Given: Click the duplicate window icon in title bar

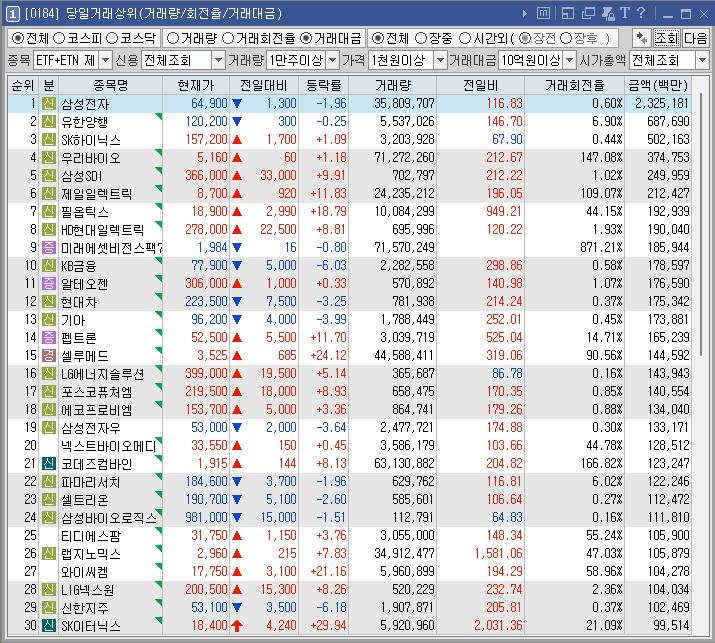Looking at the screenshot, I should click(588, 13).
